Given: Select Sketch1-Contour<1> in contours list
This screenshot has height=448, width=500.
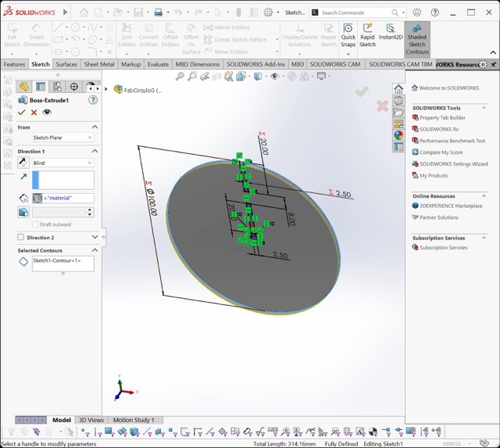Looking at the screenshot, I should [57, 260].
